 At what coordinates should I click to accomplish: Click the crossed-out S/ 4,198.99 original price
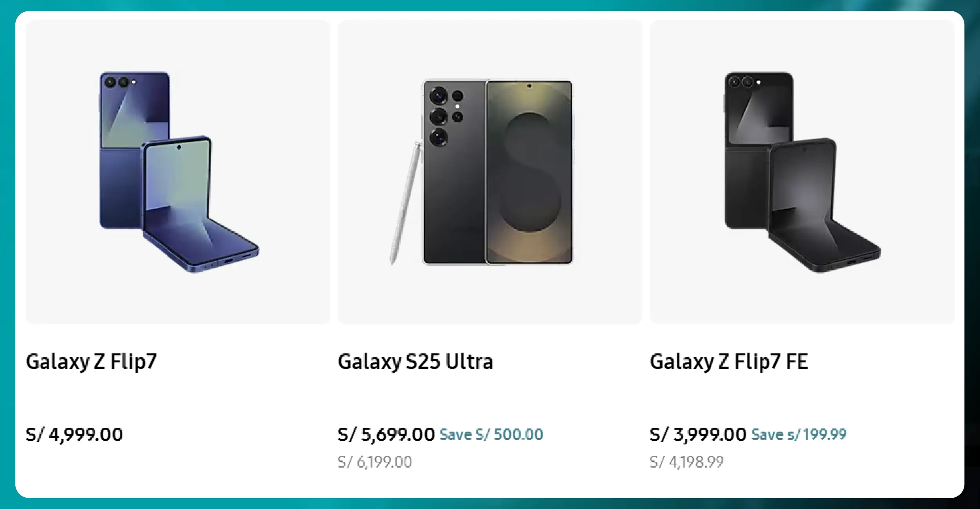pos(687,461)
